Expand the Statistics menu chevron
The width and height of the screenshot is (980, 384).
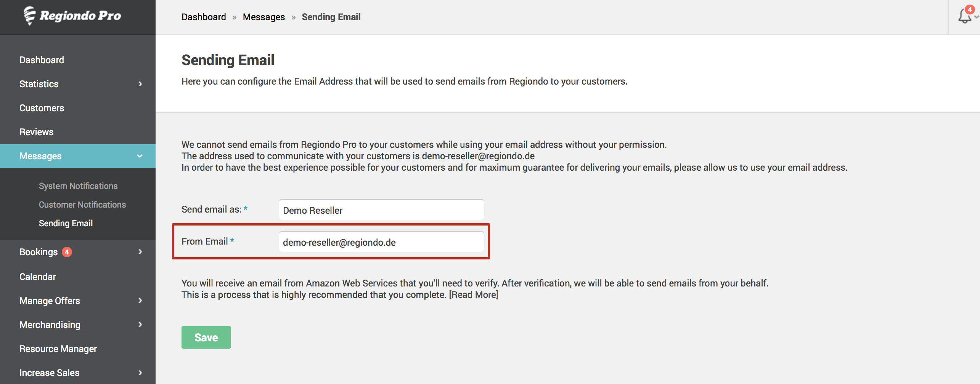[x=140, y=84]
